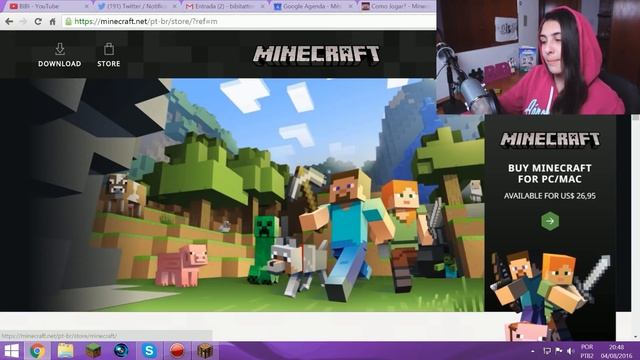The image size is (640, 360).
Task: Switch to the Como Jogar? Minecraft tab
Action: click(396, 6)
